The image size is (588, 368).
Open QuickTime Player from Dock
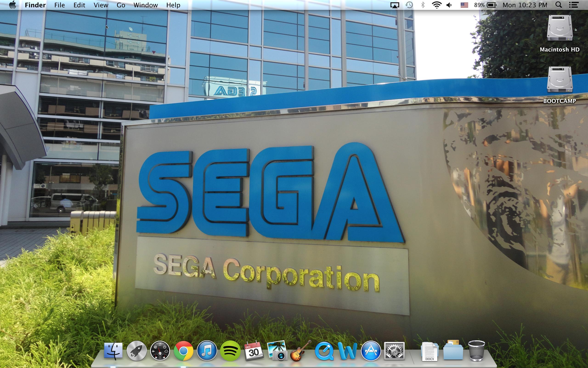pos(324,351)
